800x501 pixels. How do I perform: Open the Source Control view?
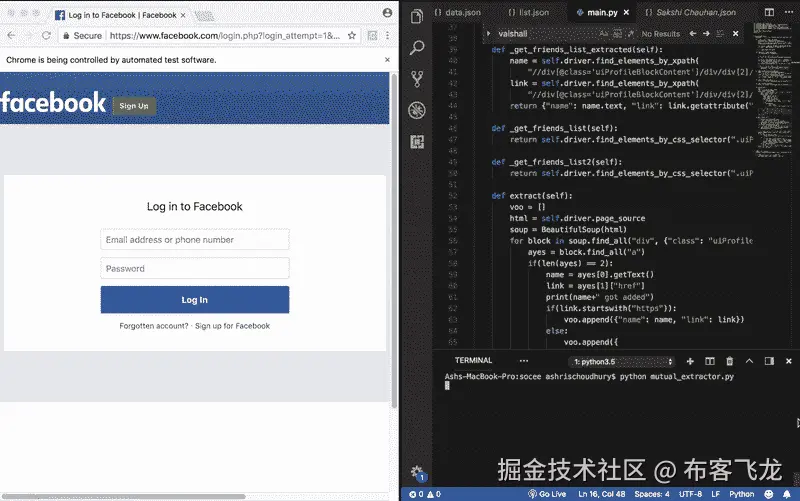tap(417, 79)
